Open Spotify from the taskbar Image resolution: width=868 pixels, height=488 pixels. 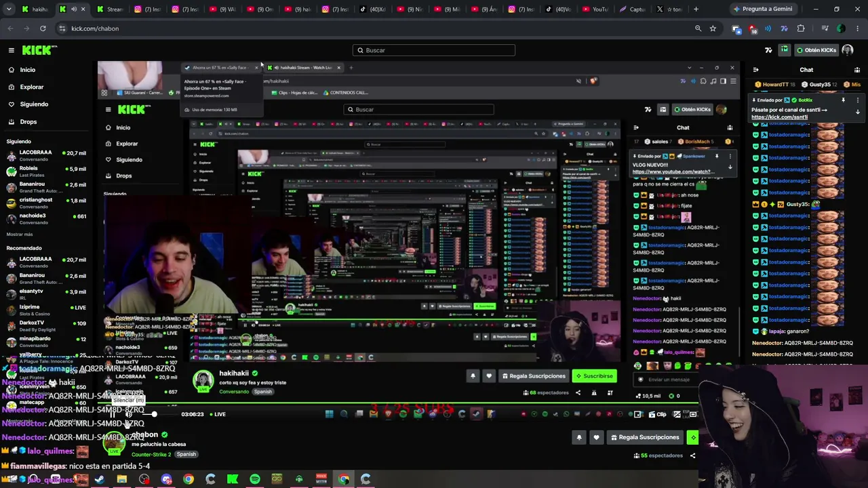pyautogui.click(x=255, y=480)
